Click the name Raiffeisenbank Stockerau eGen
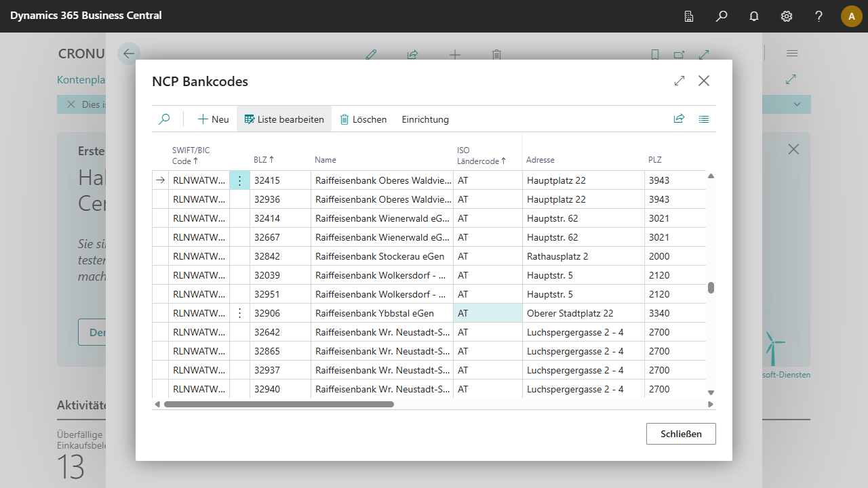The width and height of the screenshot is (868, 488). (380, 256)
